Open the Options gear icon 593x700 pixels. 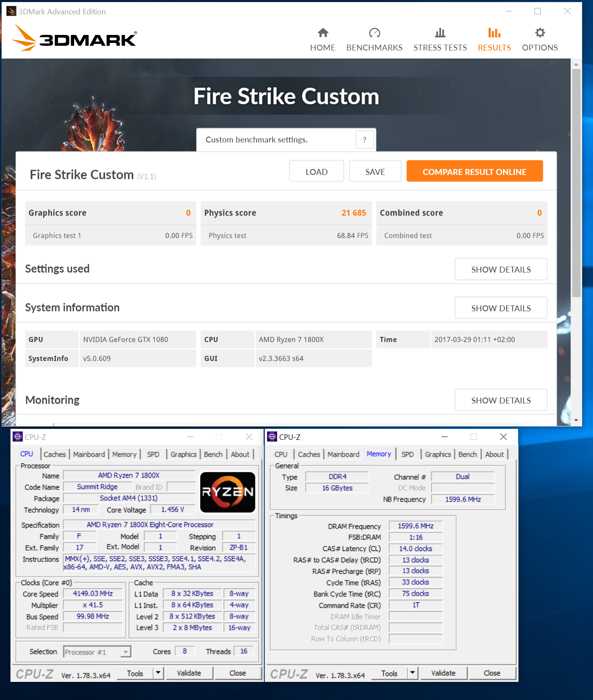click(x=540, y=33)
